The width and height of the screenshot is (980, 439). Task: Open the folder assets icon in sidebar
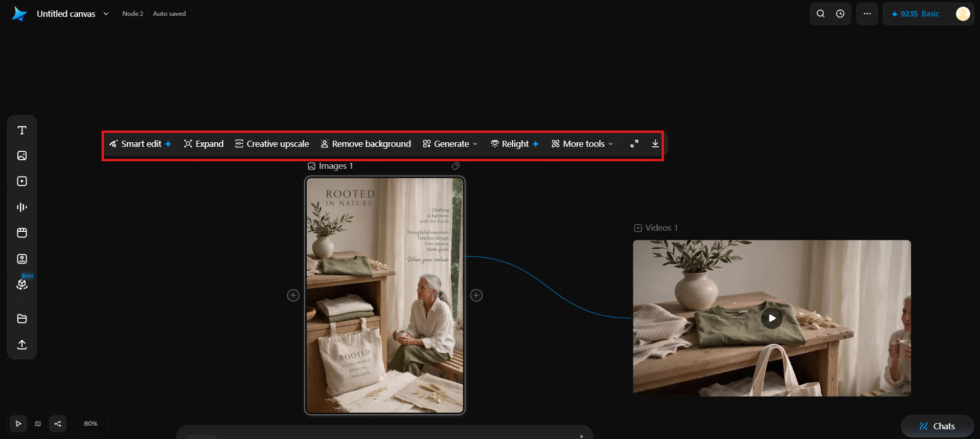point(22,319)
